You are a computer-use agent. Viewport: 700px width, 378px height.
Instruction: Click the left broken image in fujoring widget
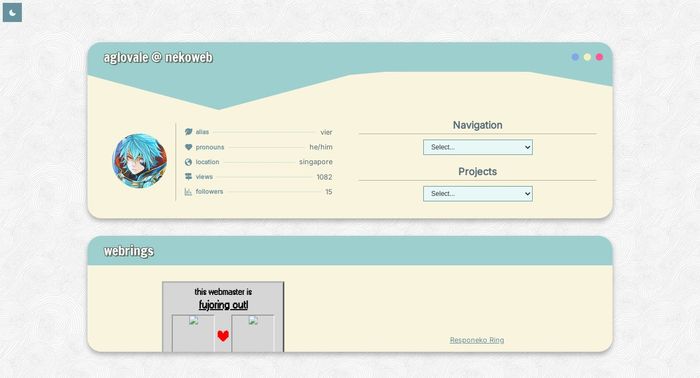pos(193,333)
